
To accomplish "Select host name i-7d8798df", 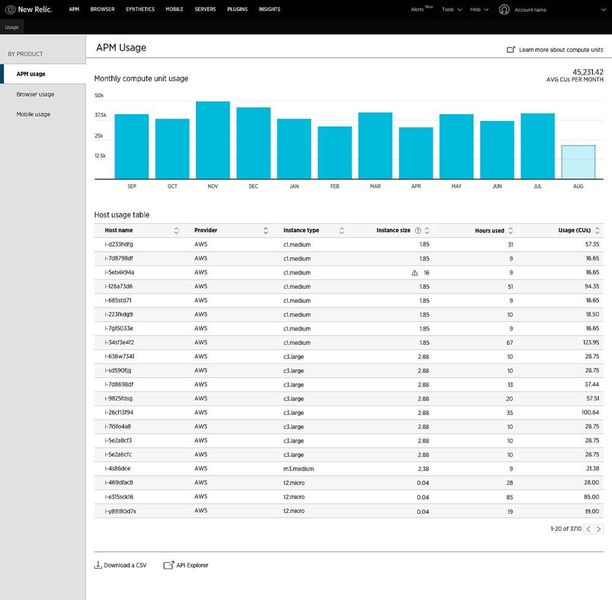I will (x=119, y=258).
